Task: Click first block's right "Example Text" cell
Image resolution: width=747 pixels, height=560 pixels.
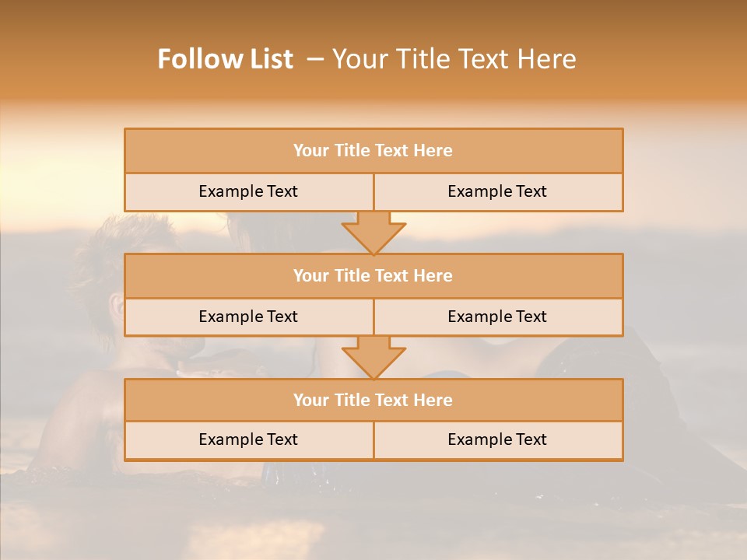Action: click(x=497, y=191)
